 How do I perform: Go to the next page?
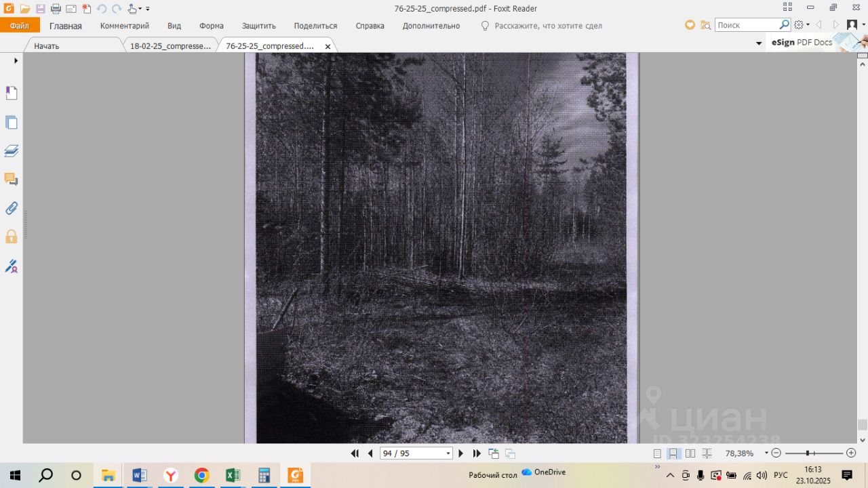(461, 453)
